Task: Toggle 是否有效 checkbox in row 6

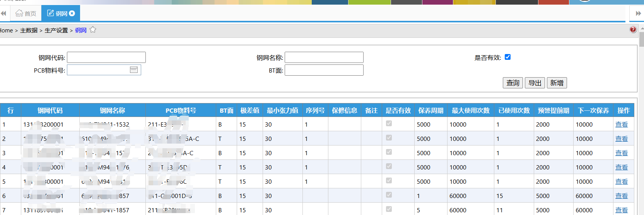Action: [389, 195]
